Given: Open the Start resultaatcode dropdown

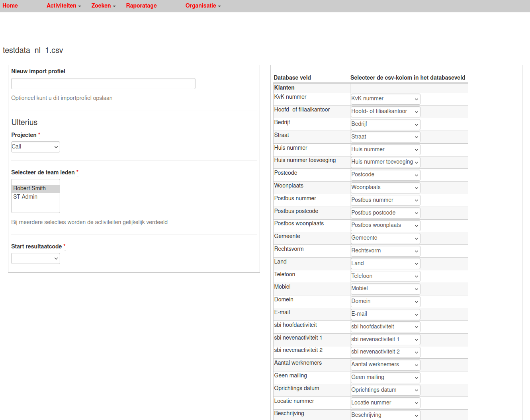Looking at the screenshot, I should [x=35, y=258].
